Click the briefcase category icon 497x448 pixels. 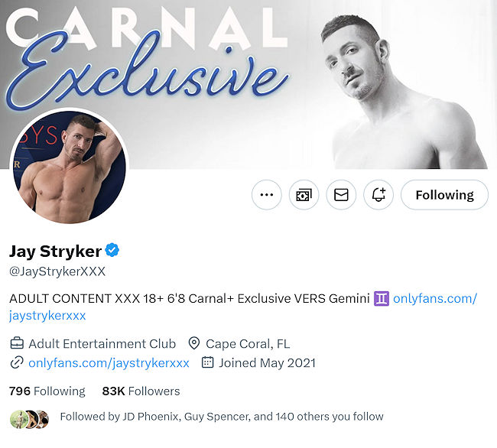(16, 343)
